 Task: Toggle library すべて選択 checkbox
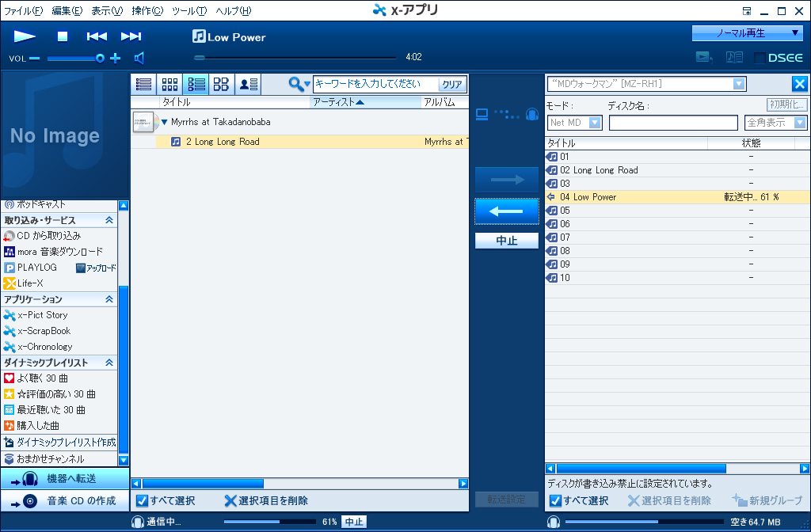tap(142, 500)
